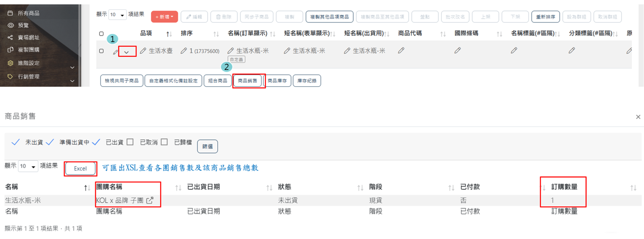Click sort arrows on 品項 column header

pyautogui.click(x=169, y=34)
